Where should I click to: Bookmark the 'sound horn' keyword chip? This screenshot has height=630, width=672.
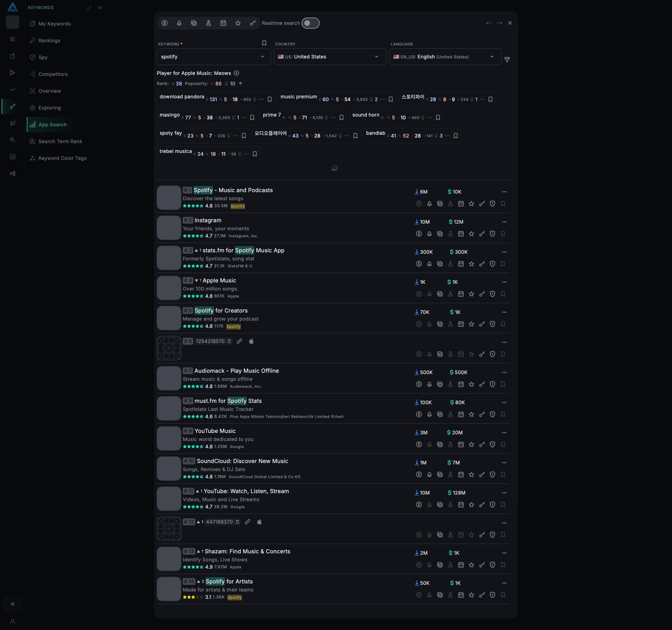pos(438,118)
